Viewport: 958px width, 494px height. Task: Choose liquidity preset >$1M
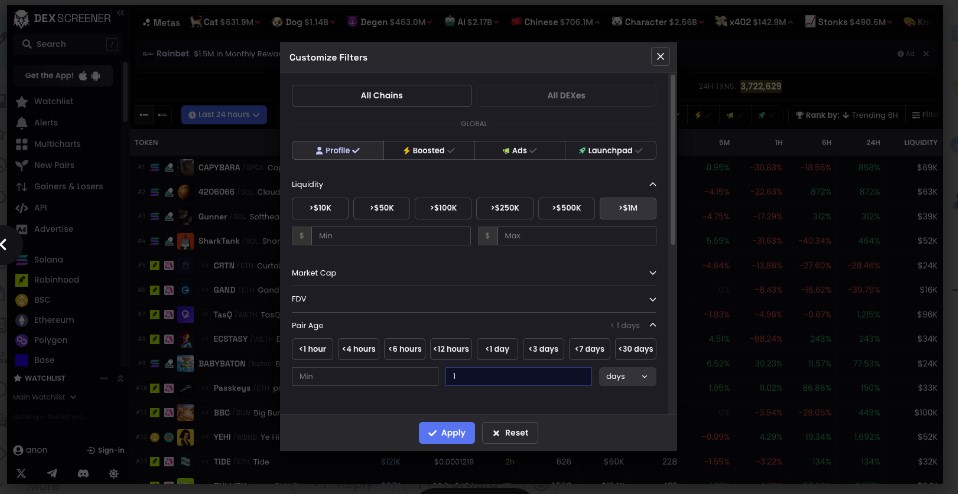628,208
